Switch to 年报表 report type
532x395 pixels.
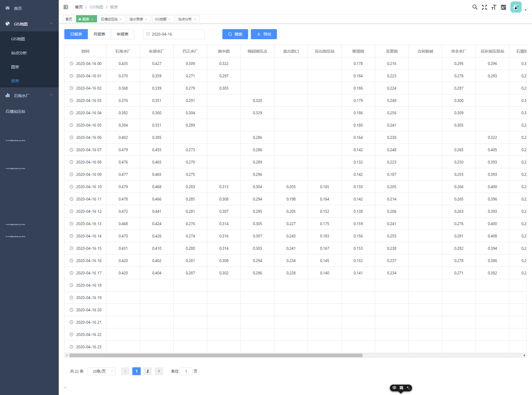pos(123,34)
